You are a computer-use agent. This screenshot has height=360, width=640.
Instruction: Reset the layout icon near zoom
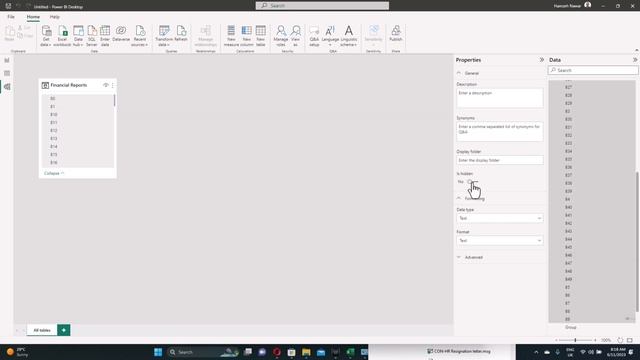coord(620,340)
